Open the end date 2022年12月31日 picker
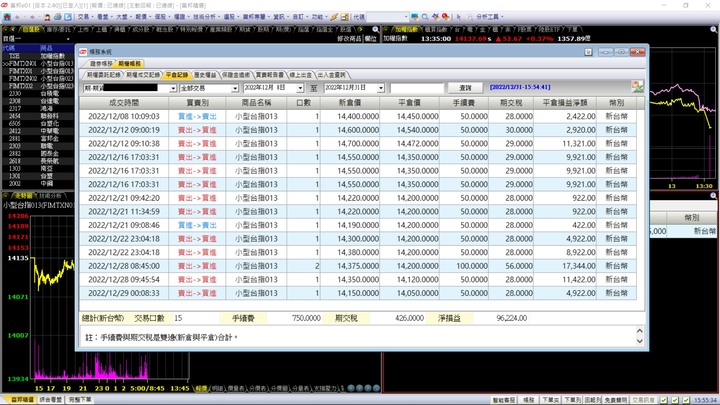The width and height of the screenshot is (720, 405). click(x=381, y=88)
